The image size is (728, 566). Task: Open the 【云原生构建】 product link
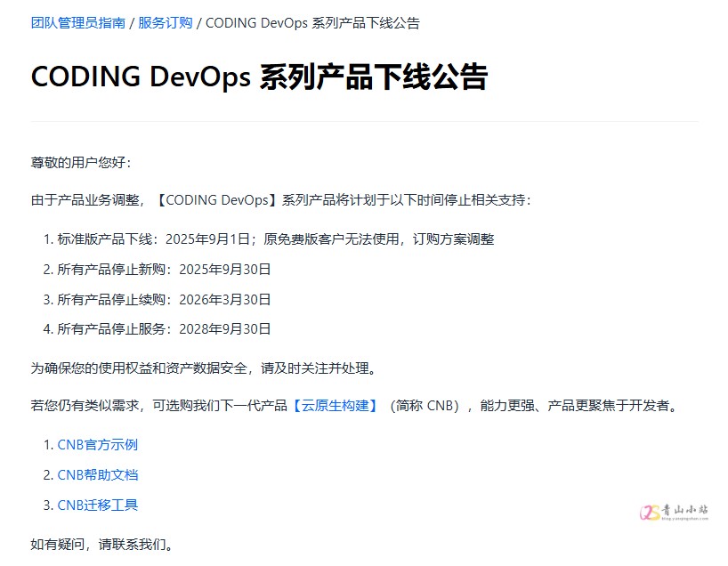335,405
